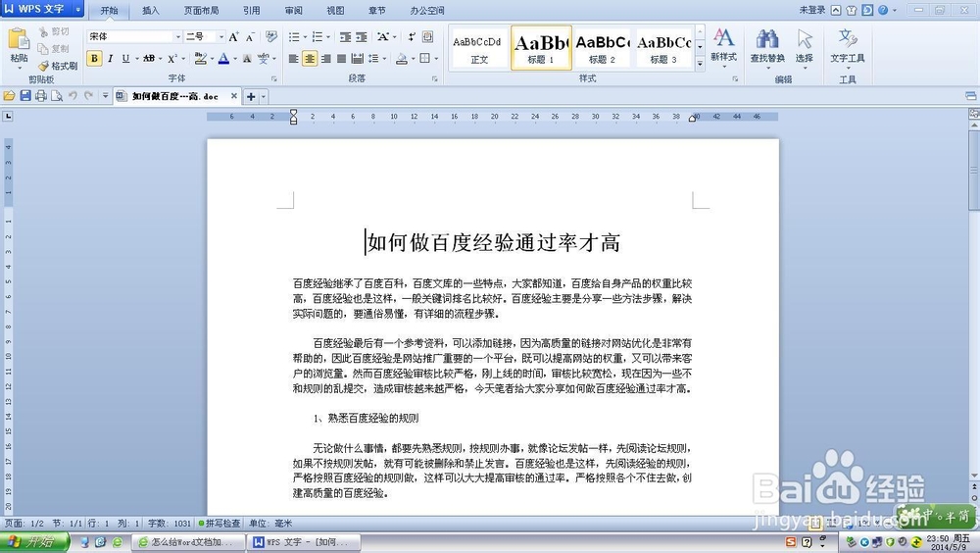Open the help question mark icon
The image size is (980, 553).
point(883,10)
